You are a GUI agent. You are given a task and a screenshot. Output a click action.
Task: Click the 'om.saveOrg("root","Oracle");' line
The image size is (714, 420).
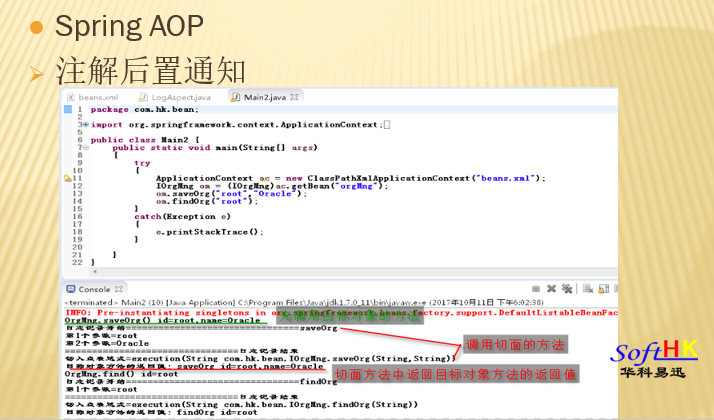(x=231, y=194)
